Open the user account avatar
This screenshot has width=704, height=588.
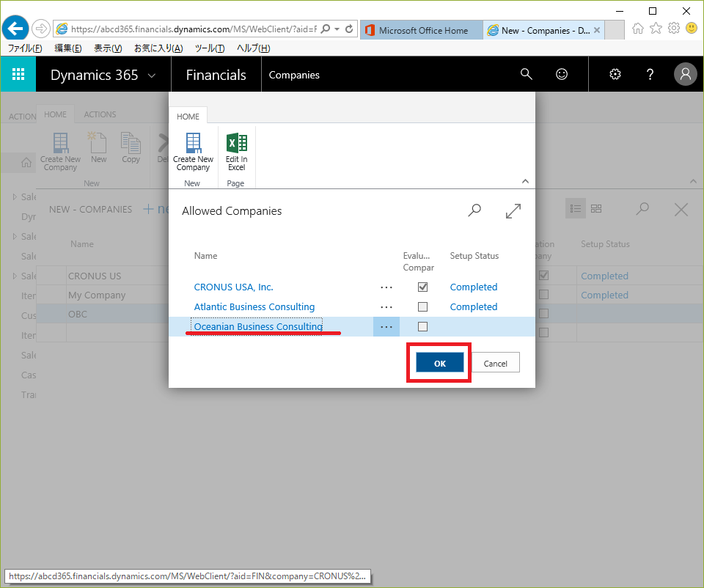pos(685,74)
